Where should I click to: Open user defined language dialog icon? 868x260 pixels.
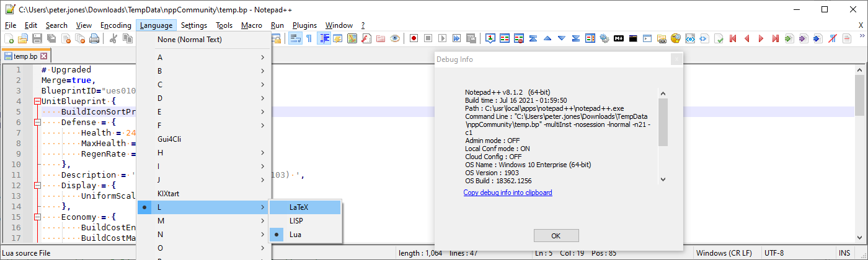337,38
